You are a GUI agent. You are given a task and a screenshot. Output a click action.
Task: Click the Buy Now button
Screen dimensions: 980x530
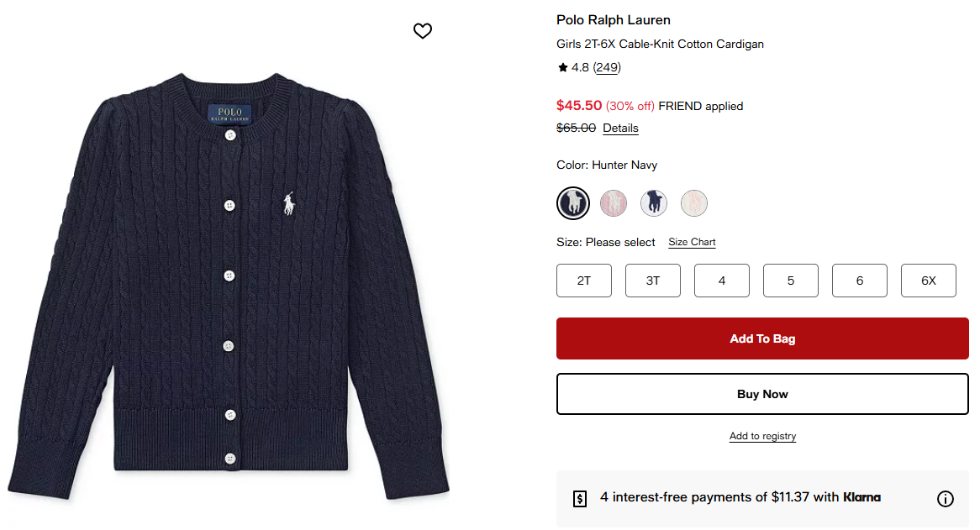pos(762,394)
